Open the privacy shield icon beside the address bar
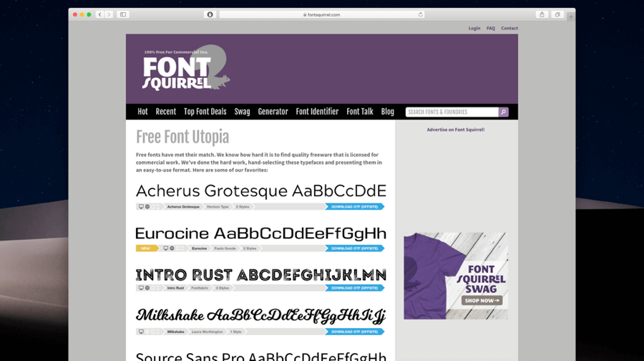The height and width of the screenshot is (361, 644). click(x=210, y=14)
